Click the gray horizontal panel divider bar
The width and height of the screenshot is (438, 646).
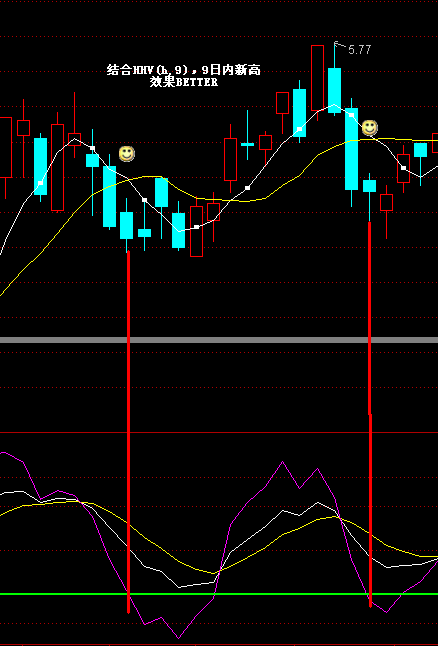[219, 340]
